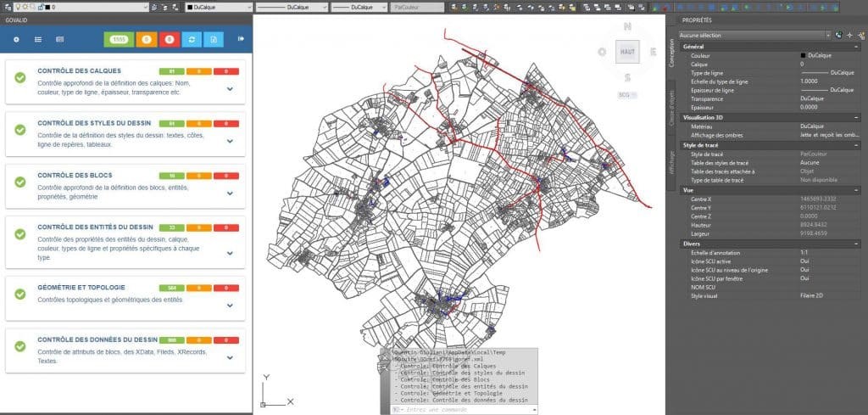Open the GOVALID list view icon
The height and width of the screenshot is (415, 868).
click(x=38, y=39)
